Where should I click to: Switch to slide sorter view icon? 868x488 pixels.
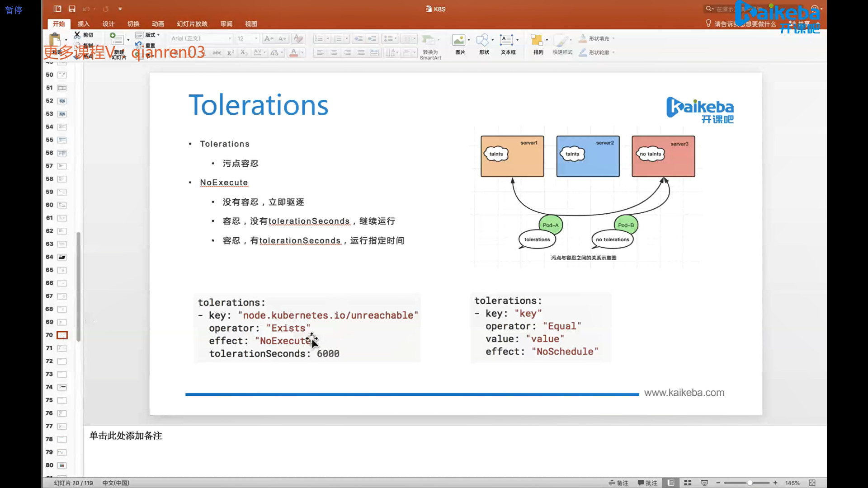[x=688, y=483]
